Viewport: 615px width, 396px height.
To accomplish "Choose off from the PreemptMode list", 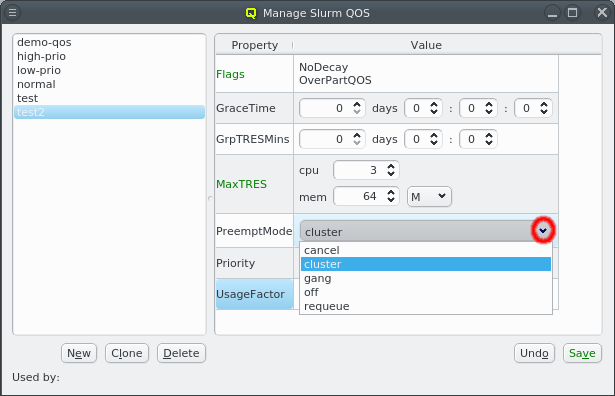I will (x=426, y=292).
